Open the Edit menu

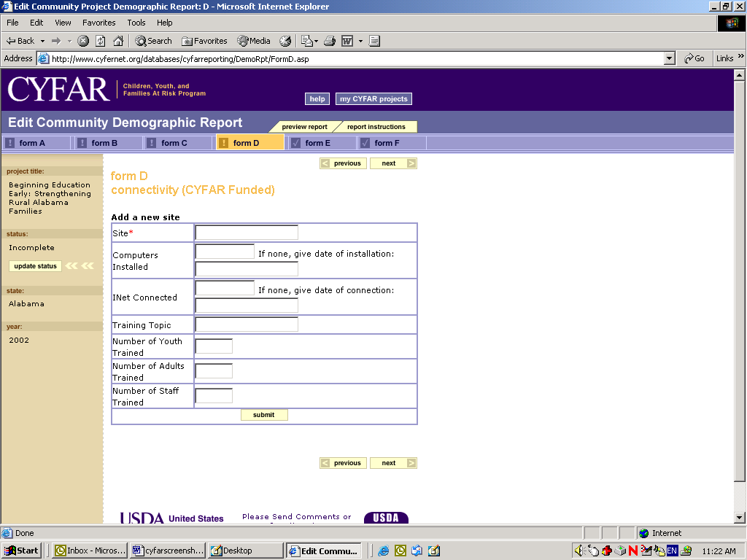pyautogui.click(x=36, y=23)
